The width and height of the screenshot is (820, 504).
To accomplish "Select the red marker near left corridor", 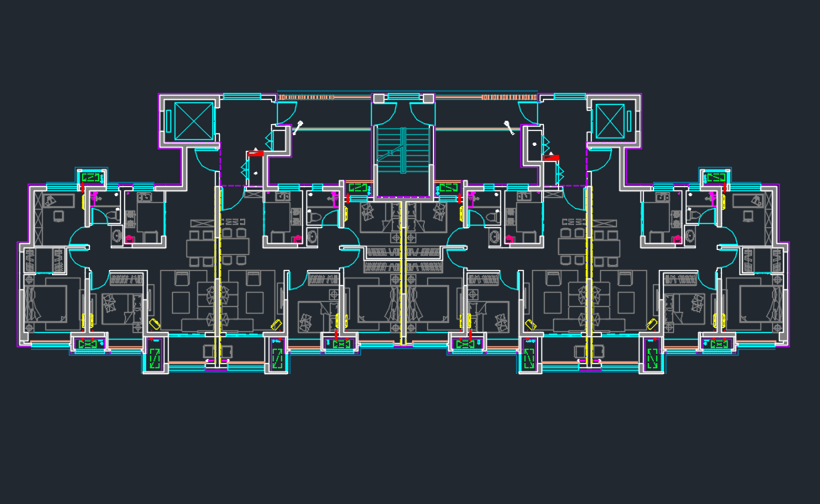I will 256,153.
